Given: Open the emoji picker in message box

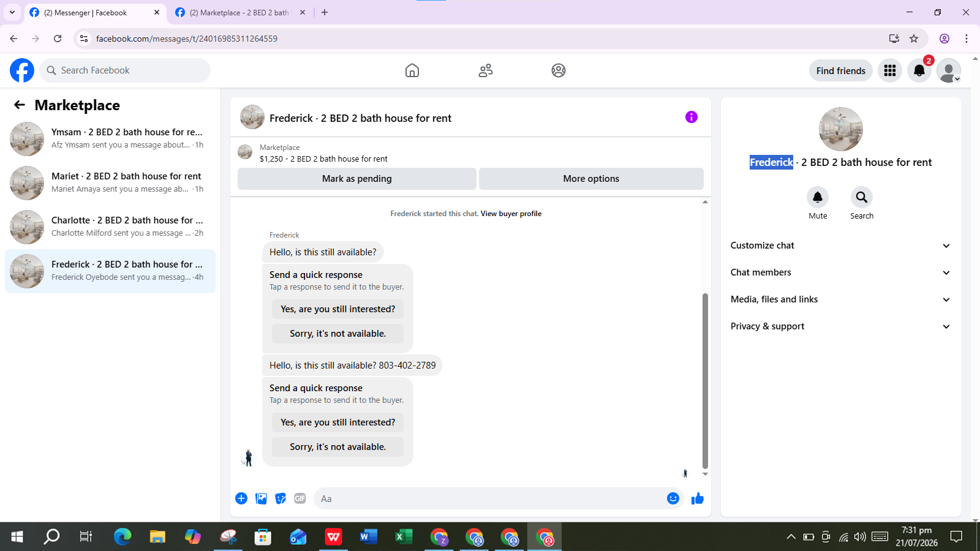Looking at the screenshot, I should [x=673, y=498].
